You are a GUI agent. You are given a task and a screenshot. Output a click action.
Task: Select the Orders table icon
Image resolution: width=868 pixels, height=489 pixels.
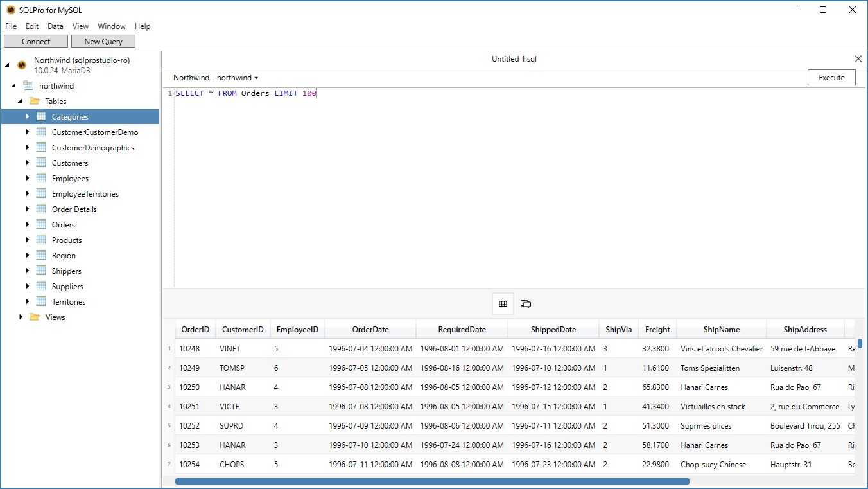click(41, 224)
